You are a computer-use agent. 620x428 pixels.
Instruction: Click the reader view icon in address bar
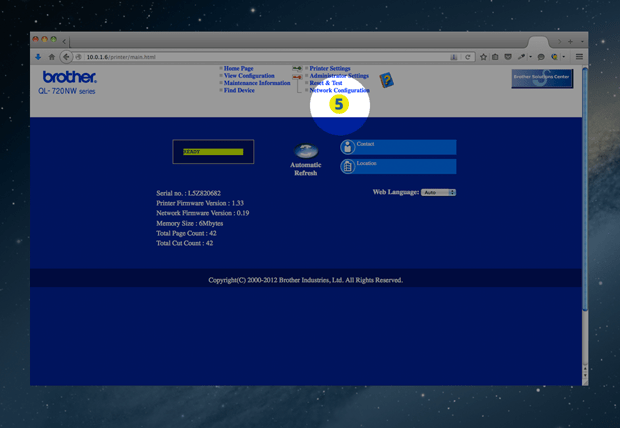pyautogui.click(x=454, y=57)
